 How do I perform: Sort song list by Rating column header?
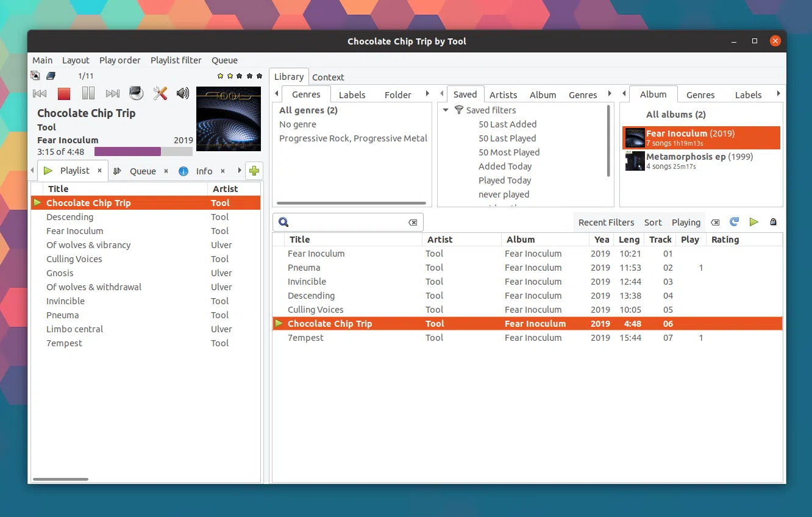coord(744,240)
